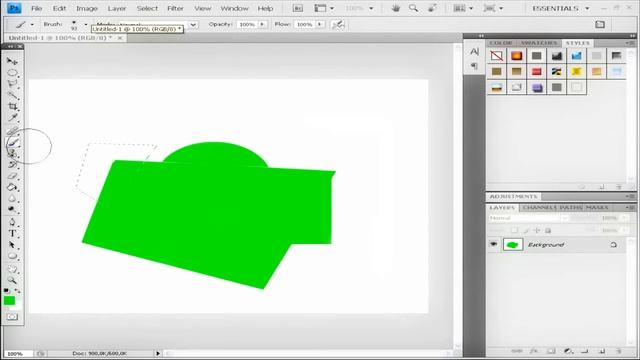This screenshot has height=360, width=640.
Task: Add a layer style with the fx button
Action: (x=534, y=351)
